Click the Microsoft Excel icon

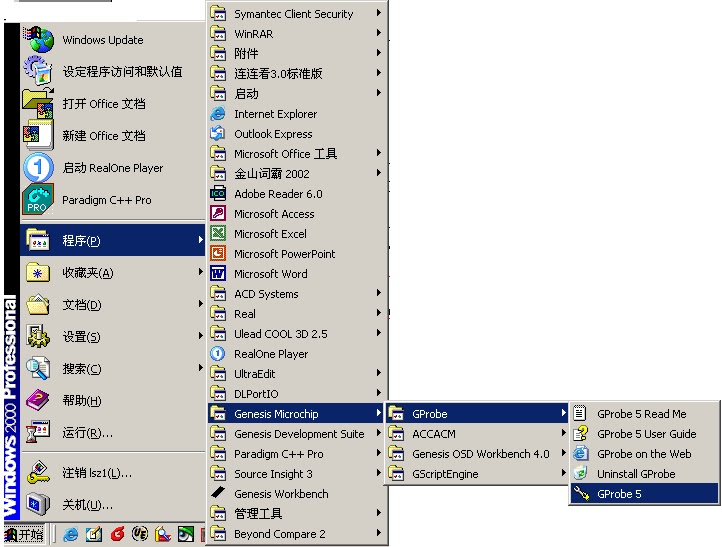click(218, 233)
